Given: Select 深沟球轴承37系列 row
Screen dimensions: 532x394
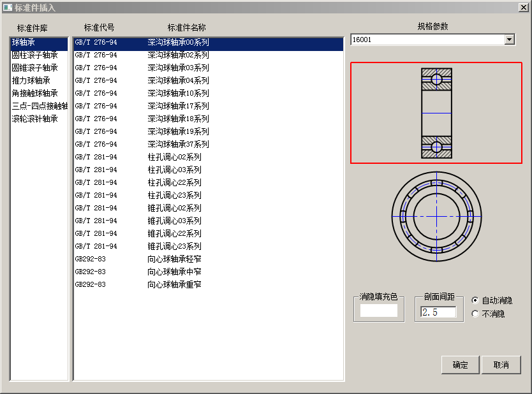Looking at the screenshot, I should 209,145.
